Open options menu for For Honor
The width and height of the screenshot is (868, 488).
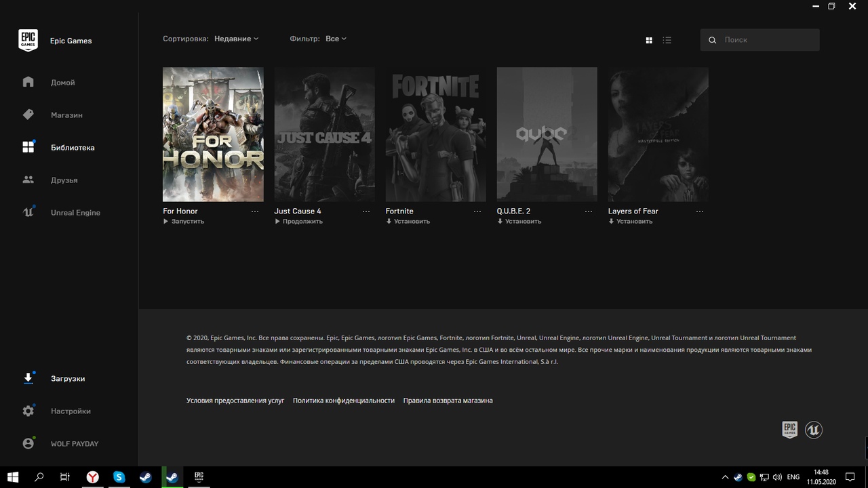(x=255, y=211)
